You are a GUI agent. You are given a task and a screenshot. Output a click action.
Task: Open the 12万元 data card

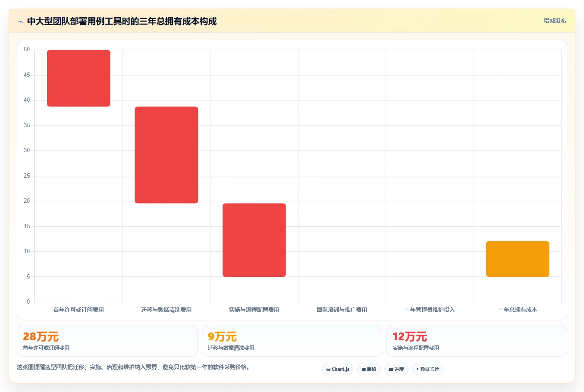point(477,341)
